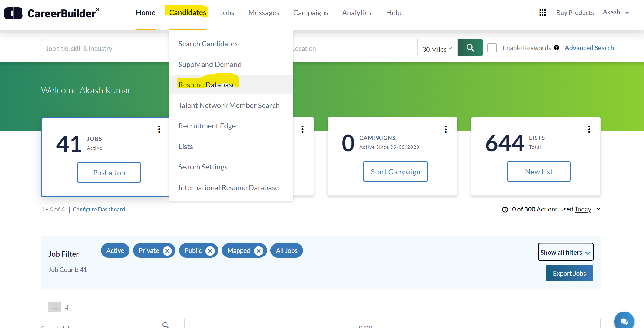Remove the Mapped filter chip
Viewport: 644px width, 328px height.
coord(259,251)
